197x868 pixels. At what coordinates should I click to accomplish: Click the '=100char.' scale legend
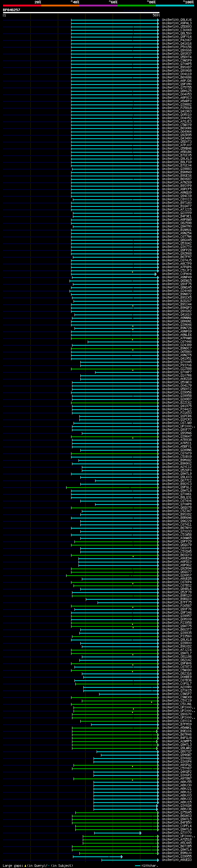[147, 865]
